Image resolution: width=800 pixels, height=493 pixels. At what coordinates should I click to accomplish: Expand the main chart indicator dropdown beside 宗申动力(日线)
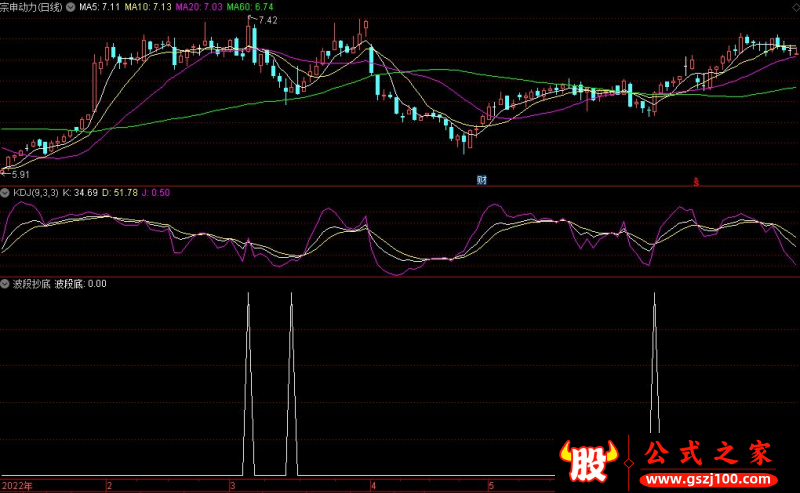[x=70, y=7]
